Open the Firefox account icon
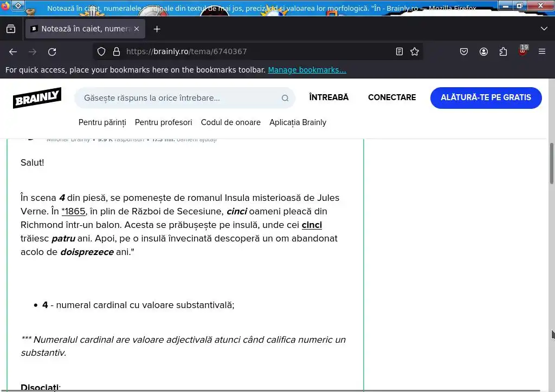The image size is (555, 392). (x=483, y=51)
